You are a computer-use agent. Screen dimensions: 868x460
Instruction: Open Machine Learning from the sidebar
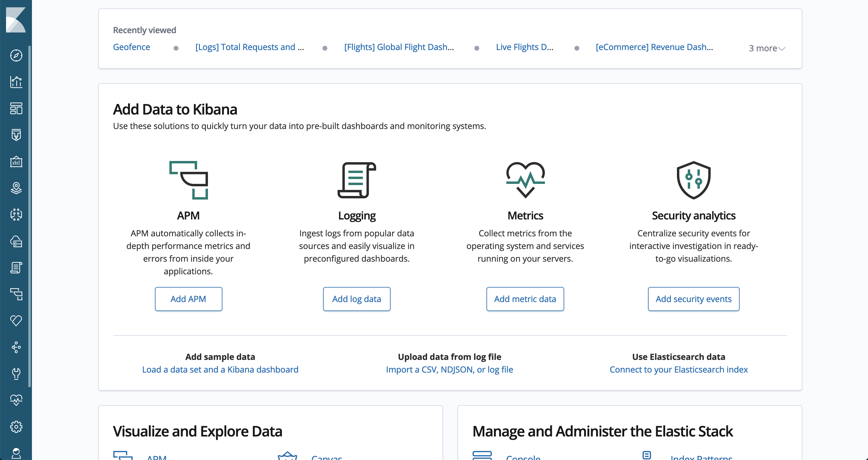[16, 215]
